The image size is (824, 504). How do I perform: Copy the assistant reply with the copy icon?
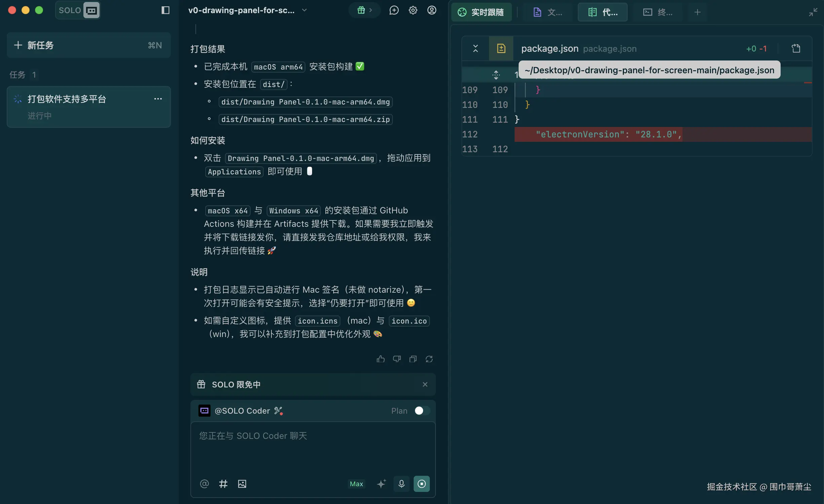(413, 359)
